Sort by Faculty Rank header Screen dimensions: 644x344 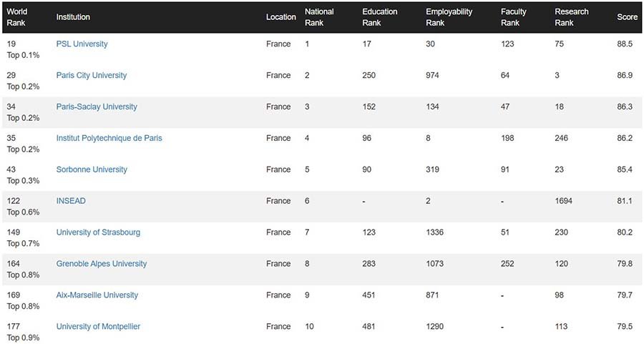pos(513,17)
